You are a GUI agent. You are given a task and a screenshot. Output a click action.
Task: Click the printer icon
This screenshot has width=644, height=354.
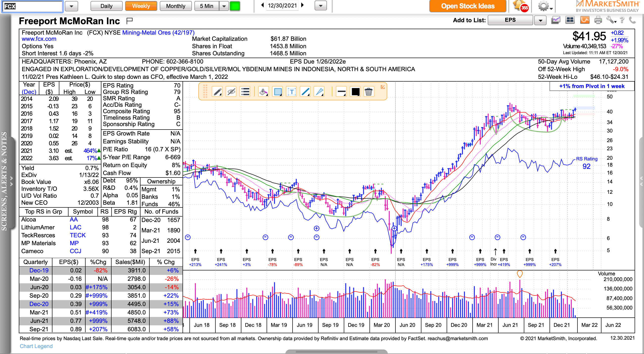coord(598,20)
